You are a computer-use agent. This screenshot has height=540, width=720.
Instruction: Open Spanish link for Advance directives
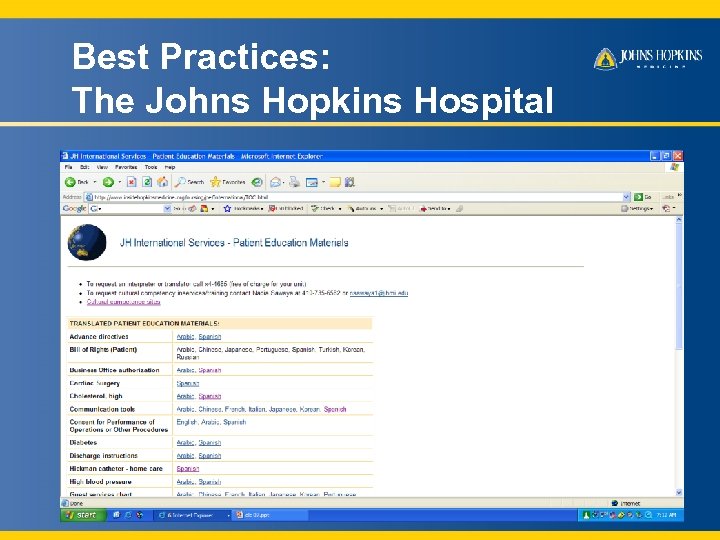pos(210,337)
